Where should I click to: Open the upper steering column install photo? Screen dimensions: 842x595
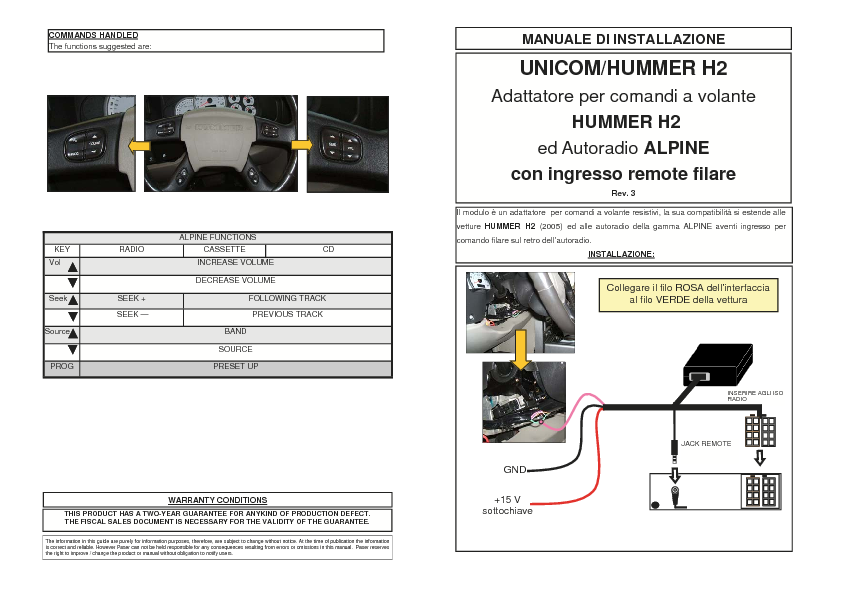520,312
